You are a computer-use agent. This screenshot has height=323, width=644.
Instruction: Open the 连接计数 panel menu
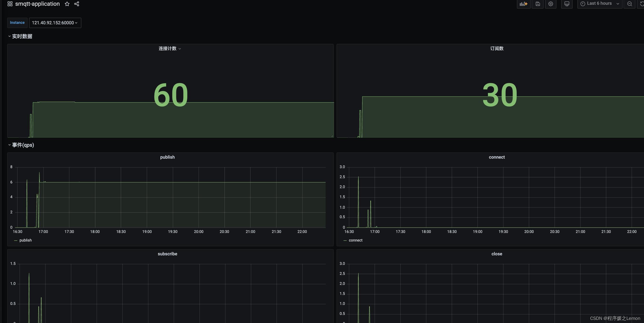170,49
